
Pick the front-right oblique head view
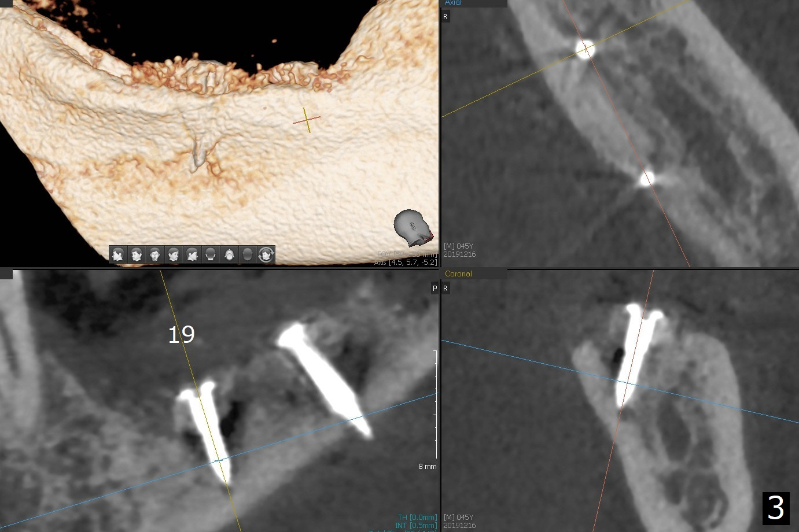(174, 254)
